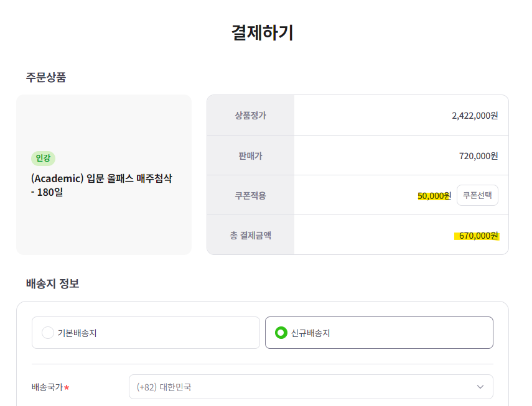Click the 쿠폰선택 coupon button

(x=477, y=195)
